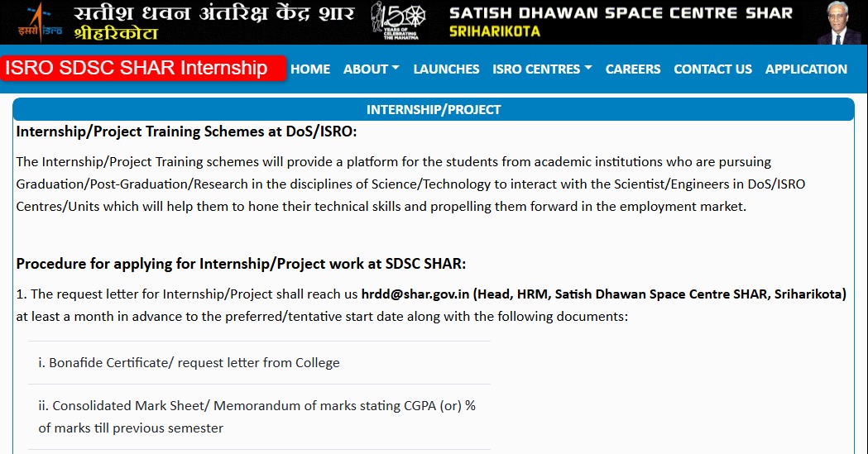Expand the ISRO CENTRES dropdown
Screen dimensions: 868x454
(x=542, y=69)
